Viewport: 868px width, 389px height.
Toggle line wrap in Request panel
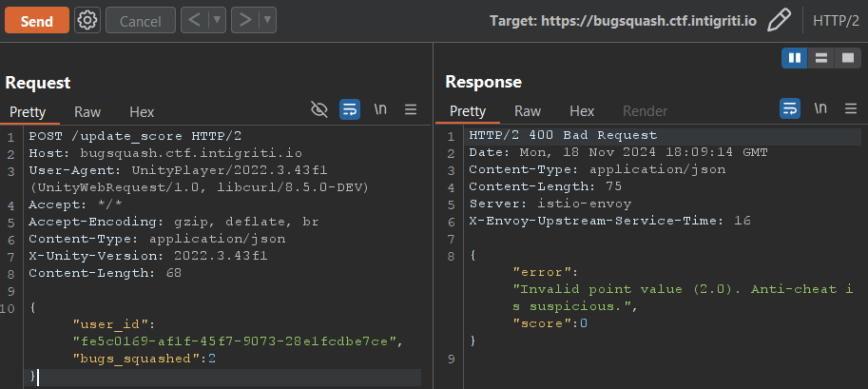(350, 110)
